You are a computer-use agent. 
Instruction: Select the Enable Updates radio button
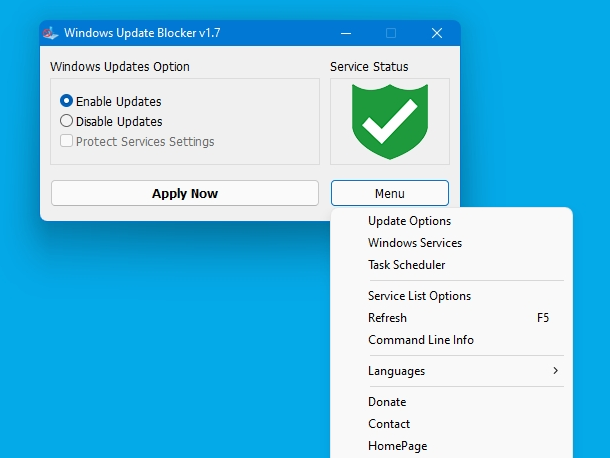pos(67,101)
